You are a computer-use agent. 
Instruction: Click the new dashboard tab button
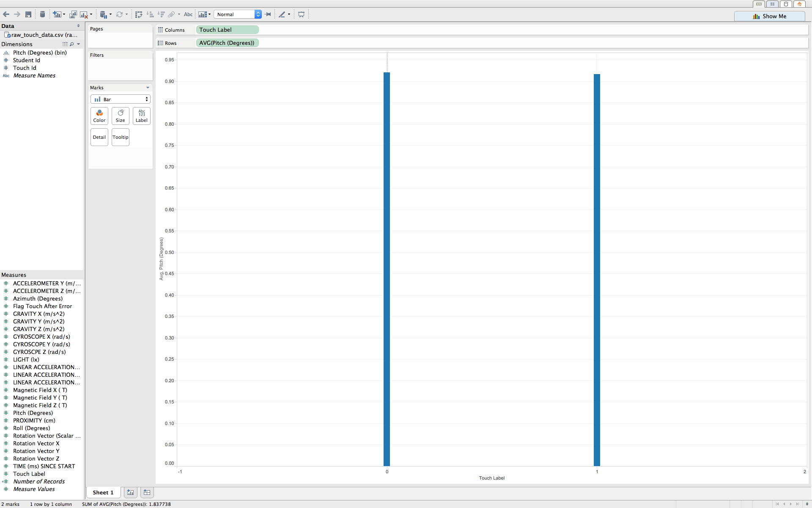click(147, 492)
